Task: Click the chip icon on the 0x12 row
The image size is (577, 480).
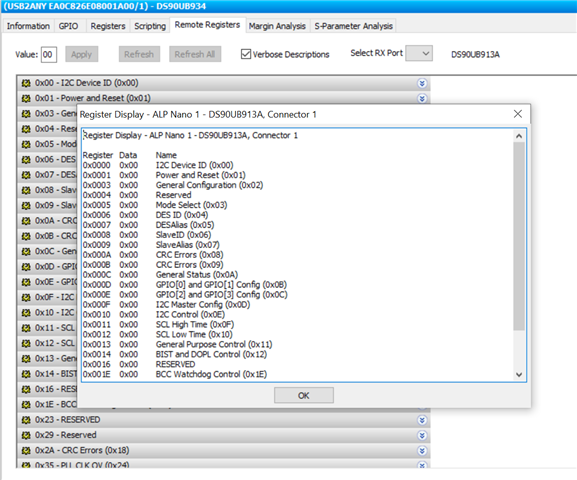Action: coord(26,343)
